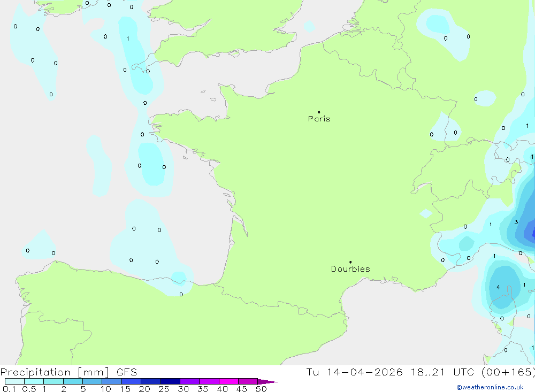The image size is (535, 392).
Task: Click the Dourbies city label
Action: (x=350, y=269)
